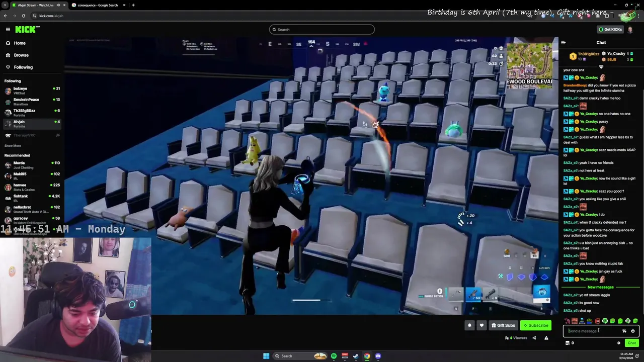This screenshot has height=362, width=644.
Task: Insert the first quick emote in row
Action: (x=567, y=321)
